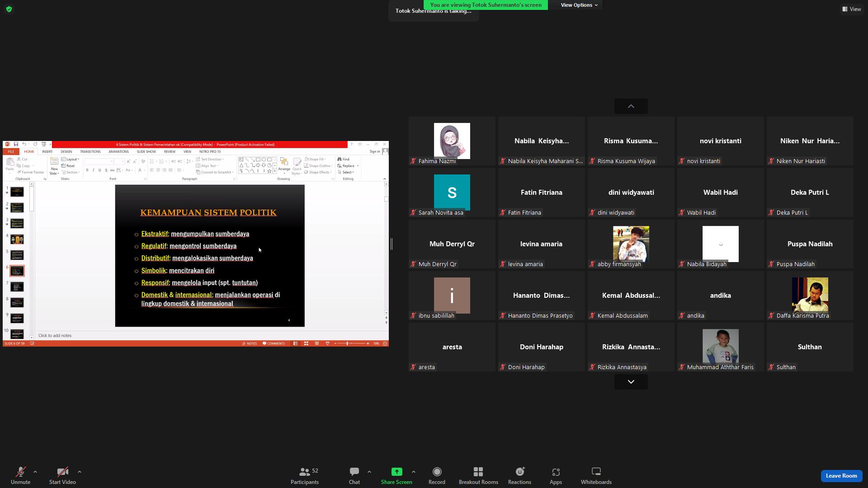Click the fit slide to window icon
Image resolution: width=868 pixels, height=488 pixels.
[385, 343]
